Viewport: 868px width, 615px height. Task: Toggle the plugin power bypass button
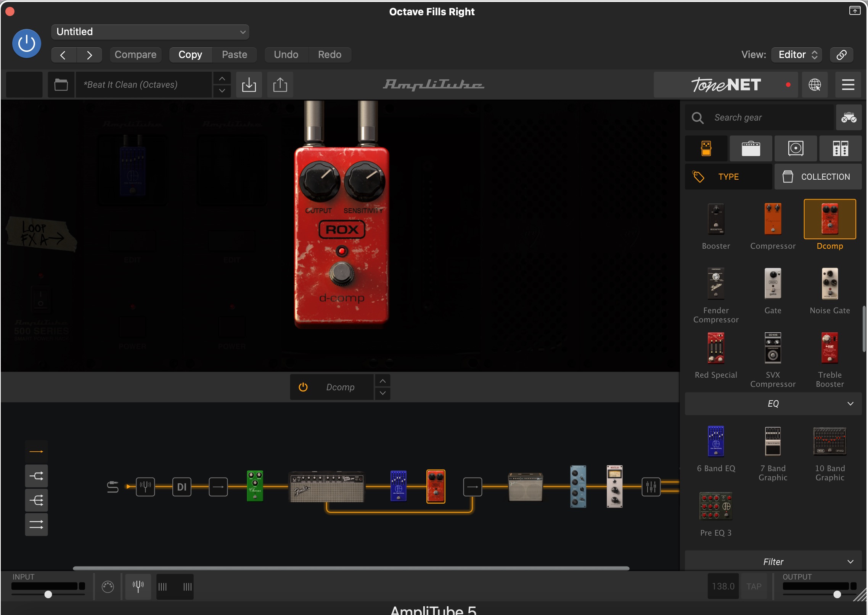(x=27, y=43)
